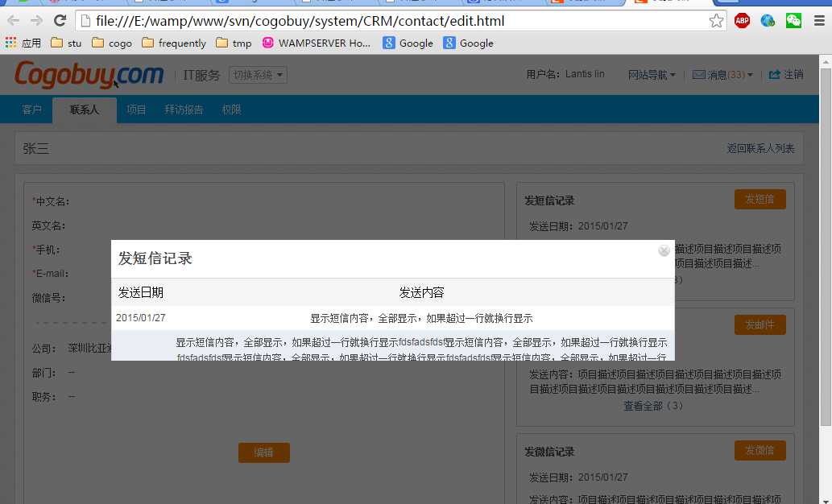Click the 发微信 button

tap(760, 450)
